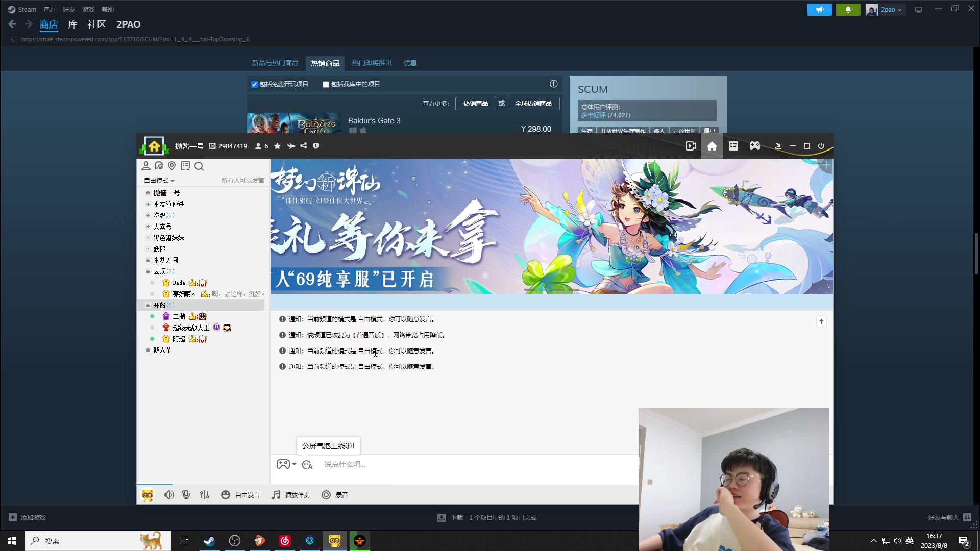Open Baldur's Gate 3 store entry
980x551 pixels.
[405, 123]
